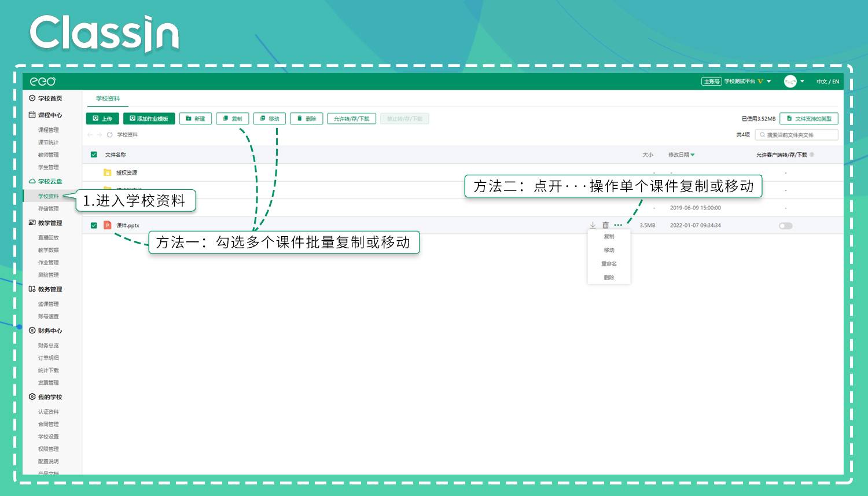Collapse the 我的学校 sidebar section
868x496 pixels.
point(46,397)
